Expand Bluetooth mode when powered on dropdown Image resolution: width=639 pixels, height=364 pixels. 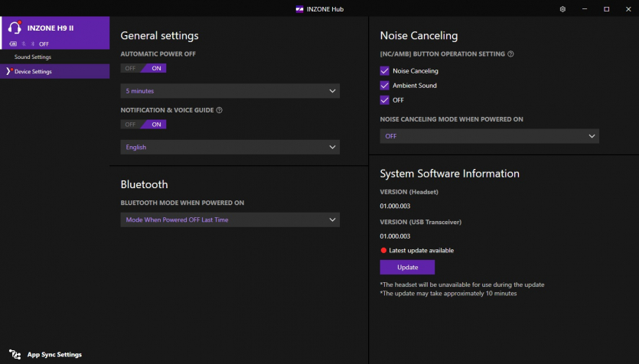pyautogui.click(x=230, y=220)
